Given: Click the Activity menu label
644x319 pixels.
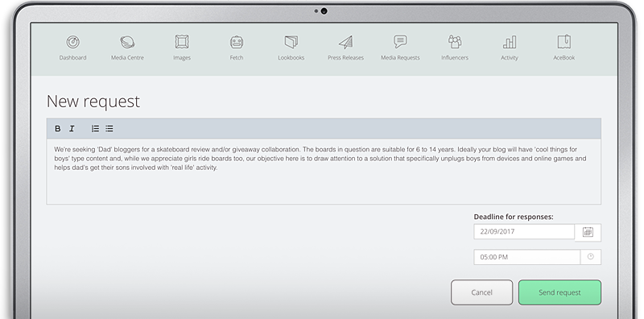Looking at the screenshot, I should pyautogui.click(x=510, y=58).
